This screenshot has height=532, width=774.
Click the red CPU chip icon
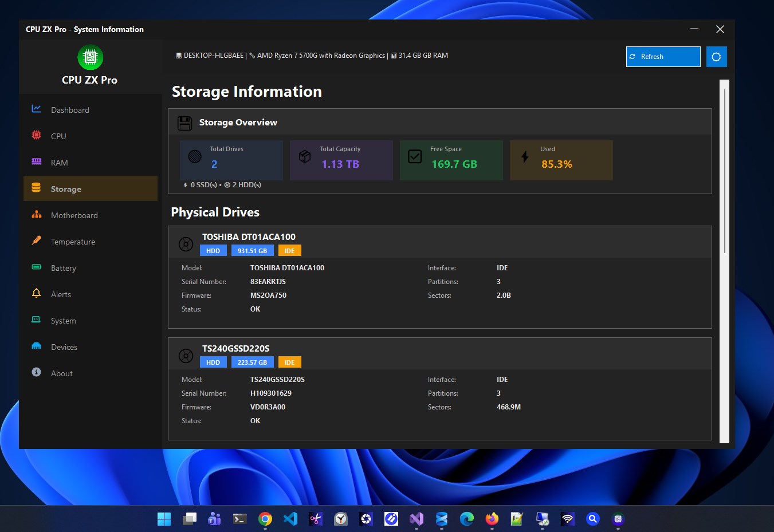pos(36,135)
